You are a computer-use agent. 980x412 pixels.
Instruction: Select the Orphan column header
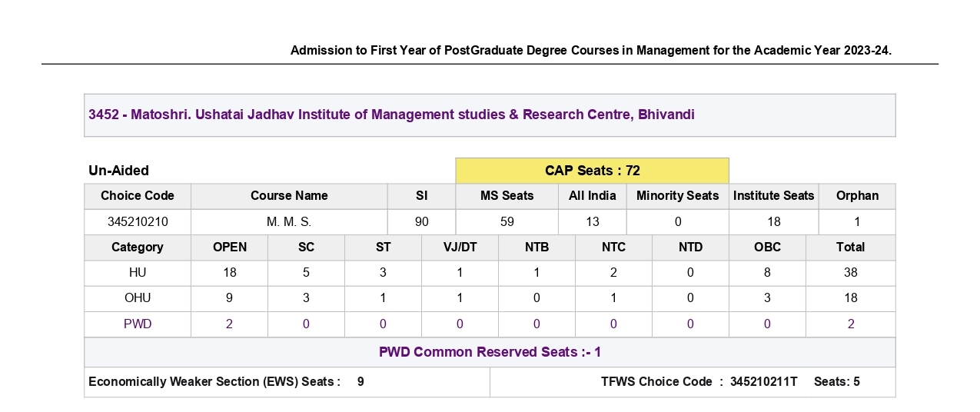[x=858, y=196]
